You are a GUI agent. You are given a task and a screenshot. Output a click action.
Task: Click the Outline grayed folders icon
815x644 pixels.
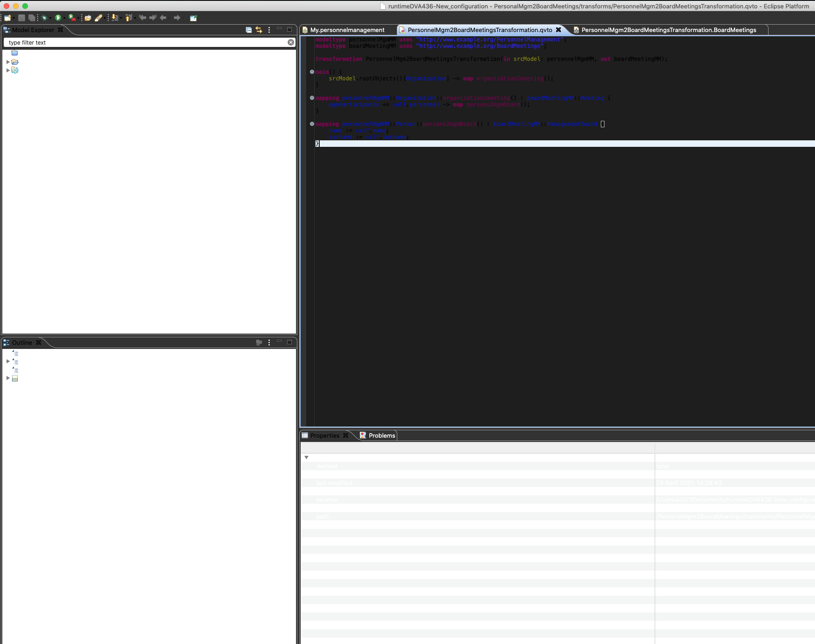point(259,342)
